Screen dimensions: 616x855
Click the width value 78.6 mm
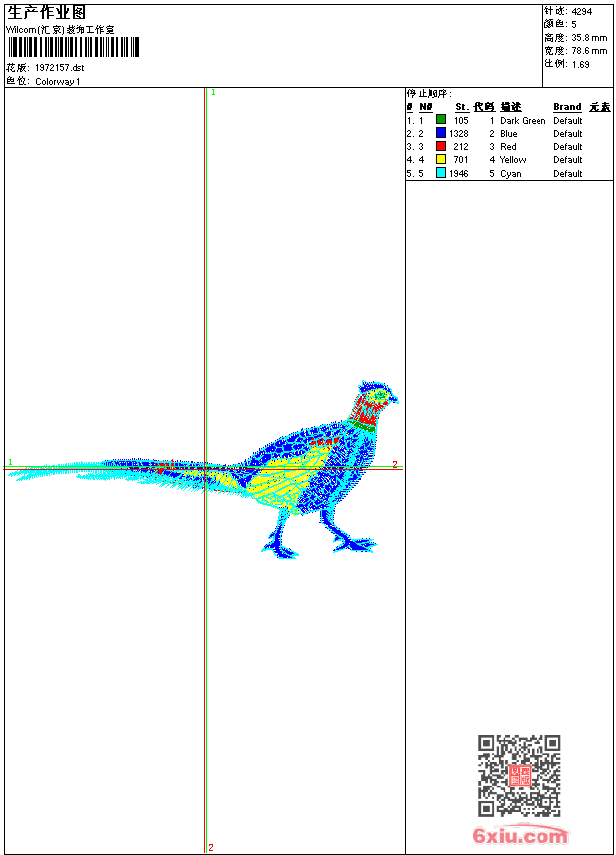(589, 51)
